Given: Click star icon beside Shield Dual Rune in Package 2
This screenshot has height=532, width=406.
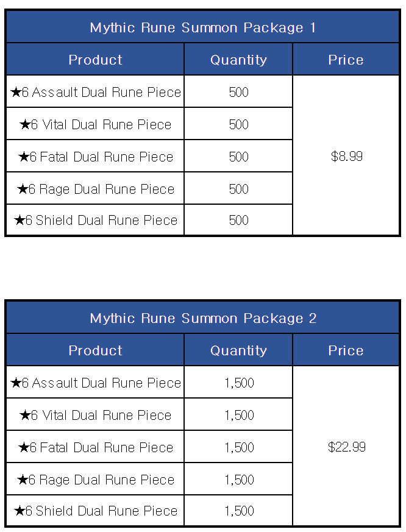Looking at the screenshot, I should pos(20,511).
